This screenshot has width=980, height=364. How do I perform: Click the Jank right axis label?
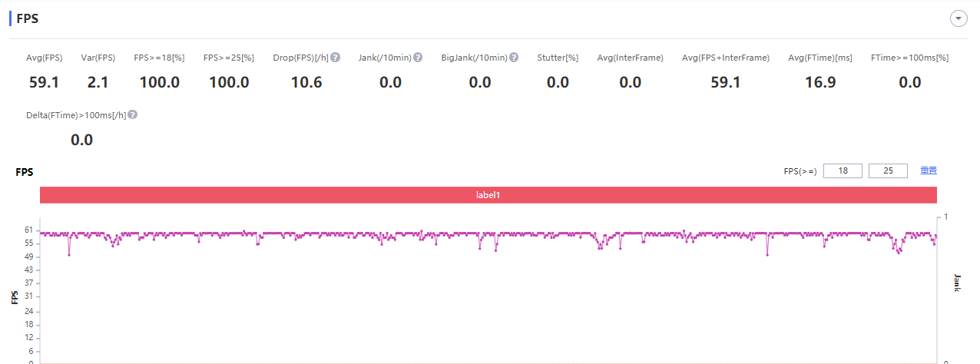pos(957,283)
